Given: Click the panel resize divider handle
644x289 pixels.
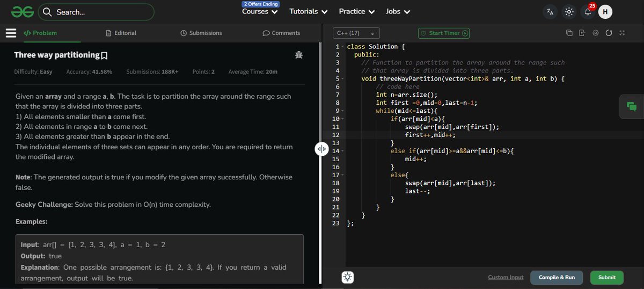Looking at the screenshot, I should (x=321, y=149).
